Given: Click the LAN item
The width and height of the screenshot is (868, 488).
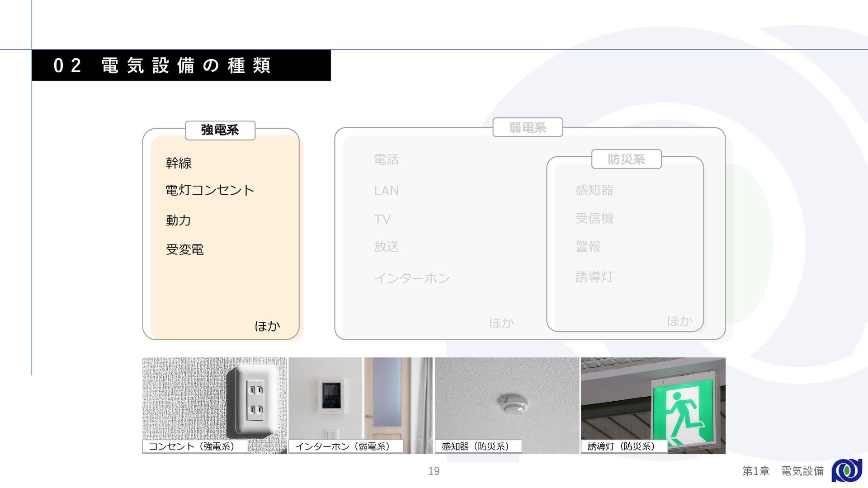Looking at the screenshot, I should tap(386, 191).
